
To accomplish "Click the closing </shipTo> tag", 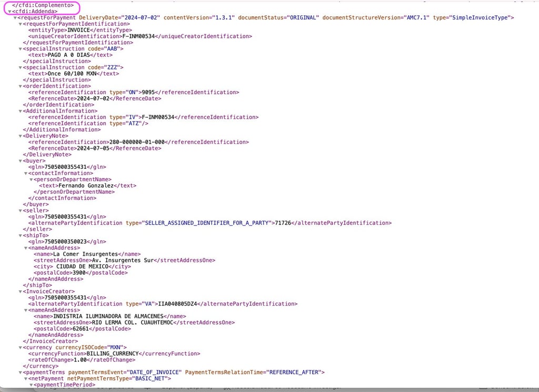I will tap(37, 285).
